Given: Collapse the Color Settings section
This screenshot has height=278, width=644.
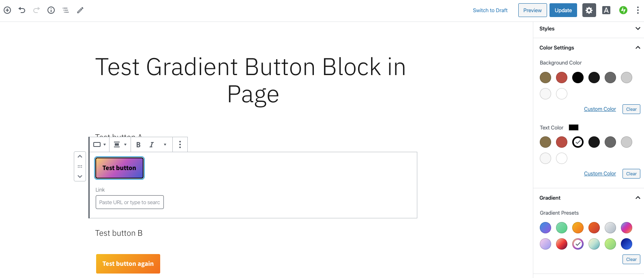Looking at the screenshot, I should pos(638,47).
